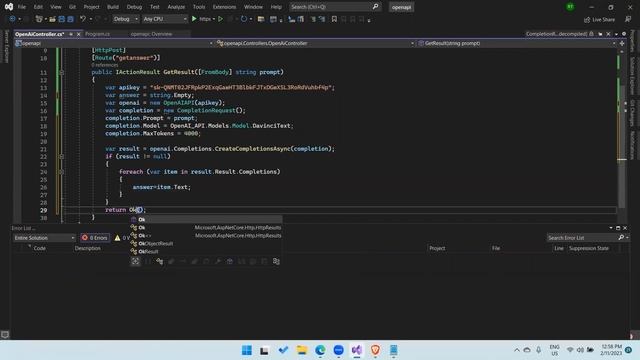Open File Explorer from the taskbar
The image size is (640, 360).
click(x=302, y=350)
